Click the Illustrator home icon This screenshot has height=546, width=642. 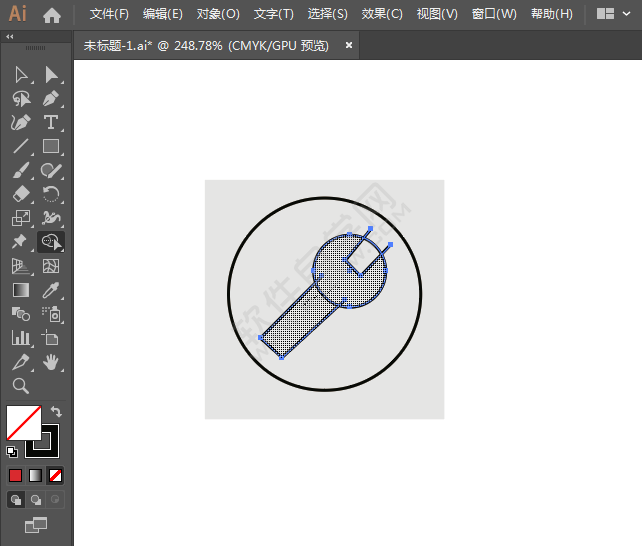pyautogui.click(x=52, y=16)
